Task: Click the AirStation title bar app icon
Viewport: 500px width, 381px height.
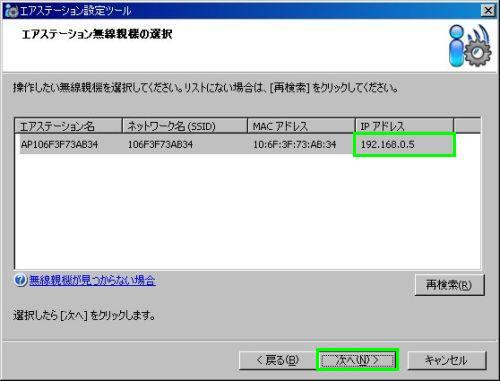Action: click(12, 11)
